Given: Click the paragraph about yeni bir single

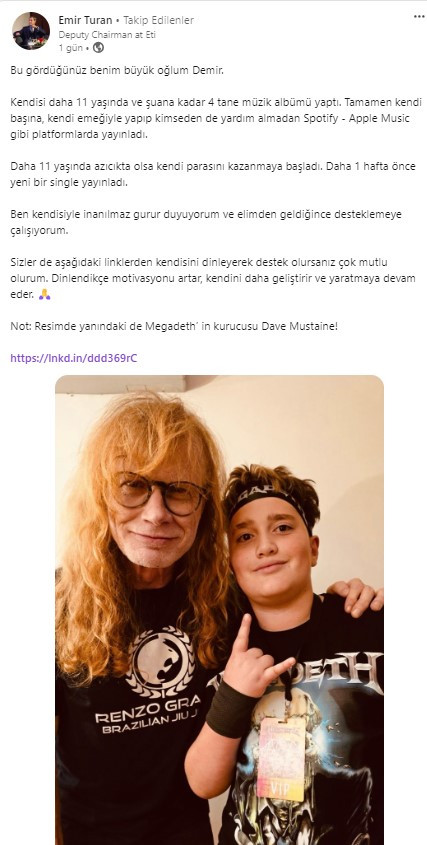Looking at the screenshot, I should (213, 175).
